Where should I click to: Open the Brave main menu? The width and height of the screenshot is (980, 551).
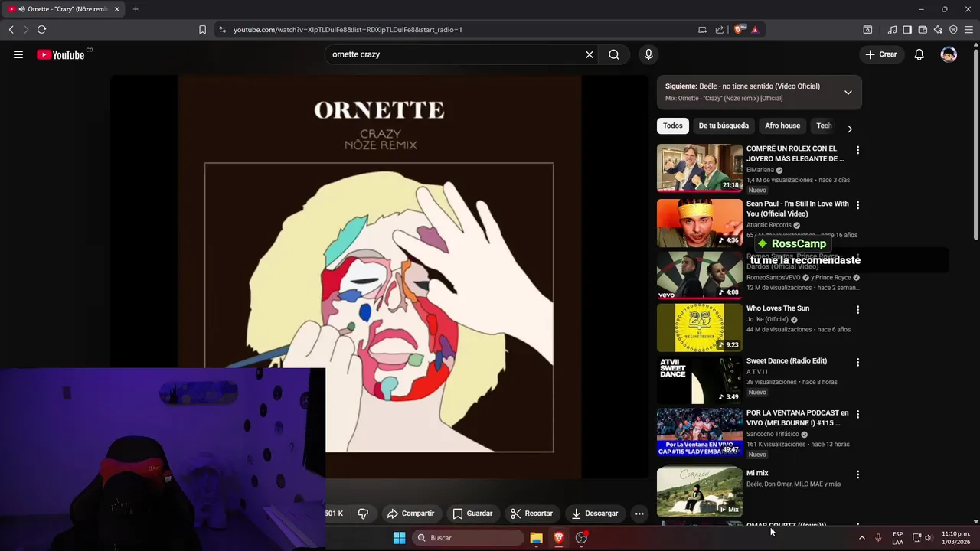point(969,29)
